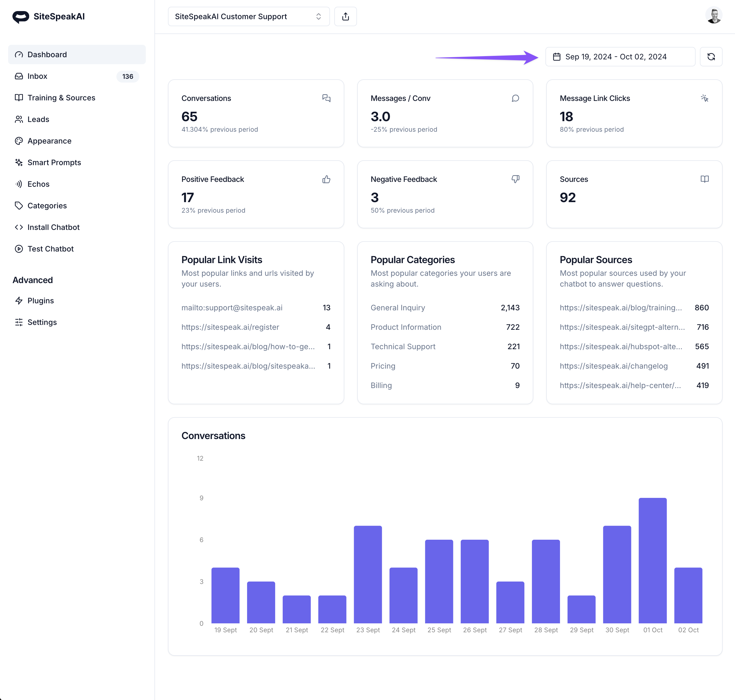Image resolution: width=735 pixels, height=700 pixels.
Task: Click the mailto:support@sitespeak.ai link
Action: [x=232, y=308]
